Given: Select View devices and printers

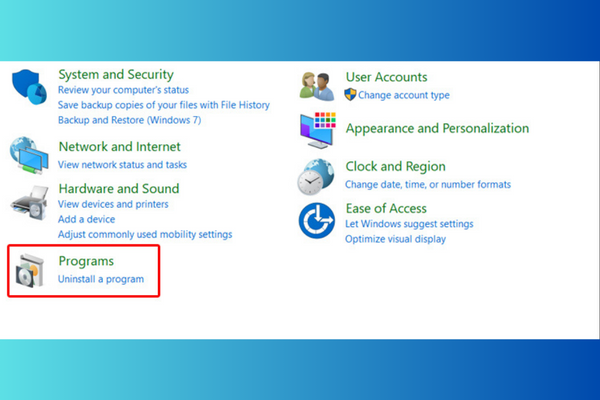Looking at the screenshot, I should [x=113, y=204].
